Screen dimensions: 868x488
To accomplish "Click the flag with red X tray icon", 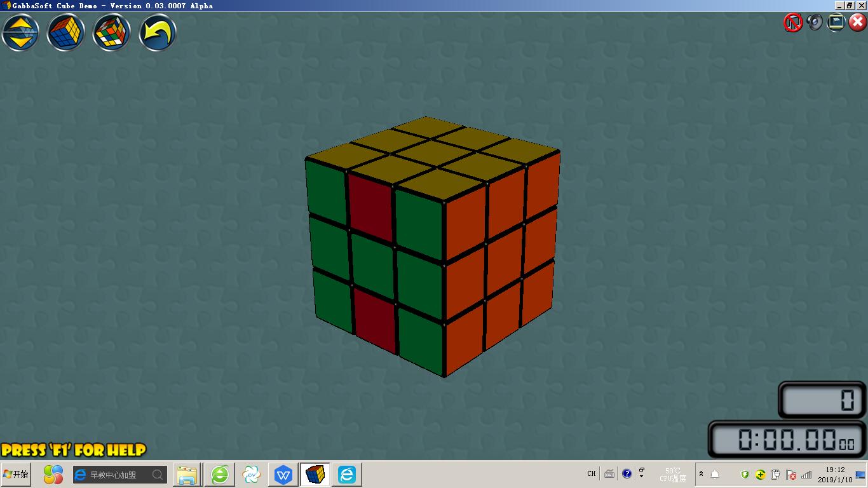I will pos(791,475).
